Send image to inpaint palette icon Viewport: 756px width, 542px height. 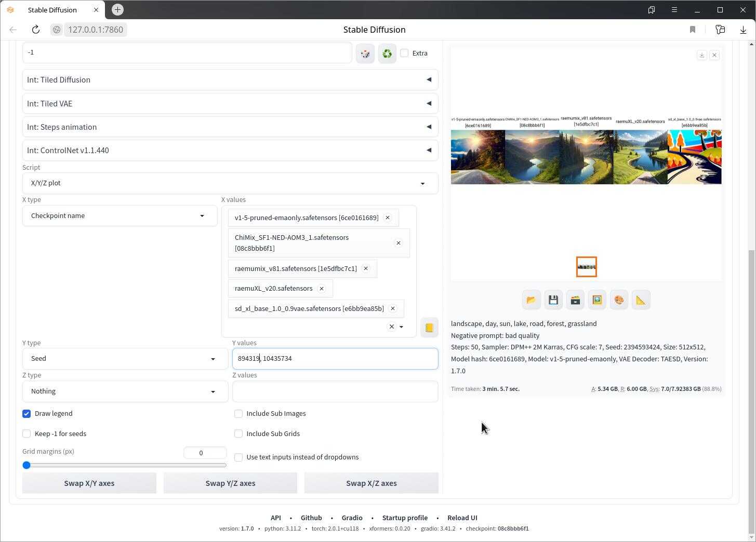(x=619, y=300)
